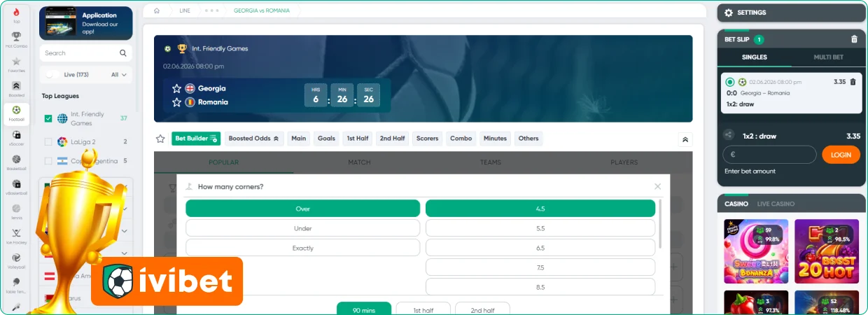Image resolution: width=868 pixels, height=315 pixels.
Task: Close the How many corners dialog
Action: 657,186
